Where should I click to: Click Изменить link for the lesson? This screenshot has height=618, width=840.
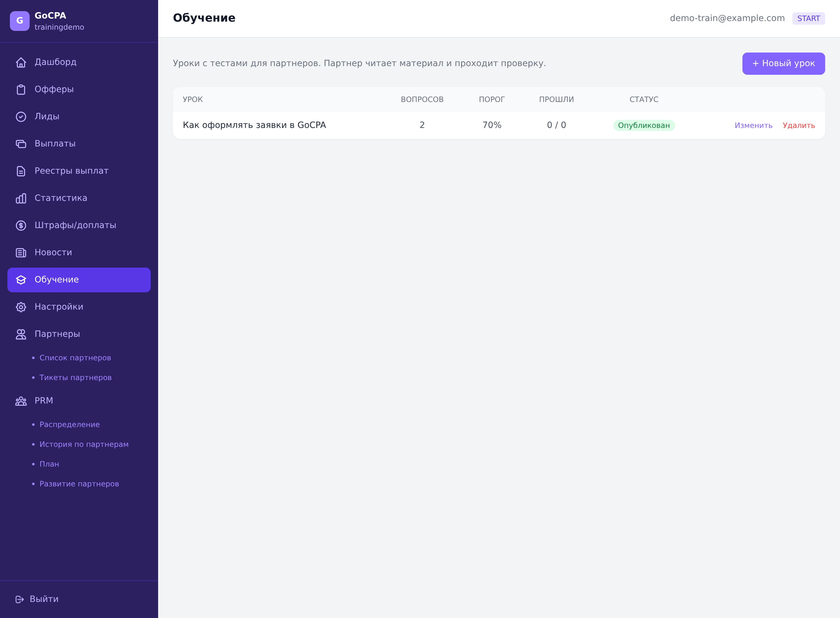point(753,126)
